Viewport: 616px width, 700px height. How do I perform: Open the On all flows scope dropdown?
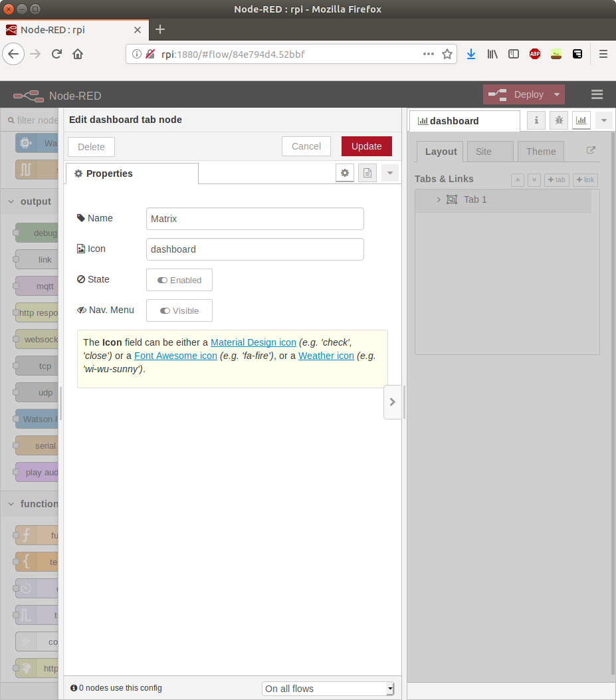click(x=328, y=689)
